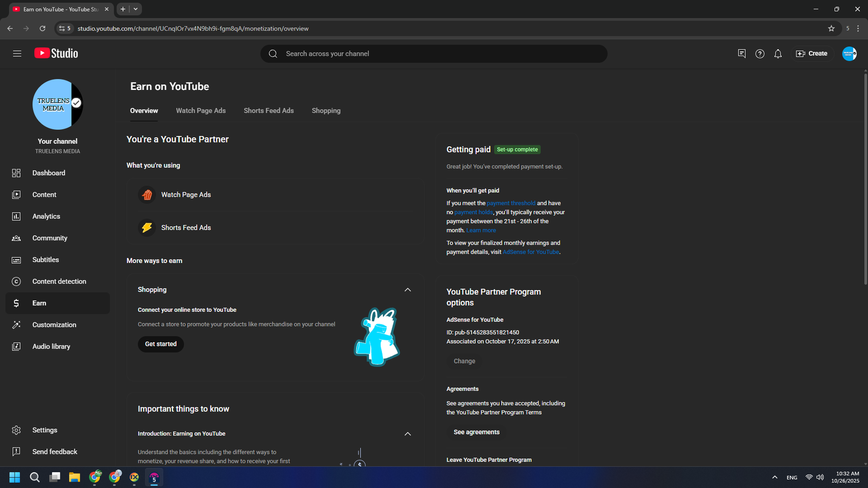Click the page vertical scrollbar

click(865, 179)
